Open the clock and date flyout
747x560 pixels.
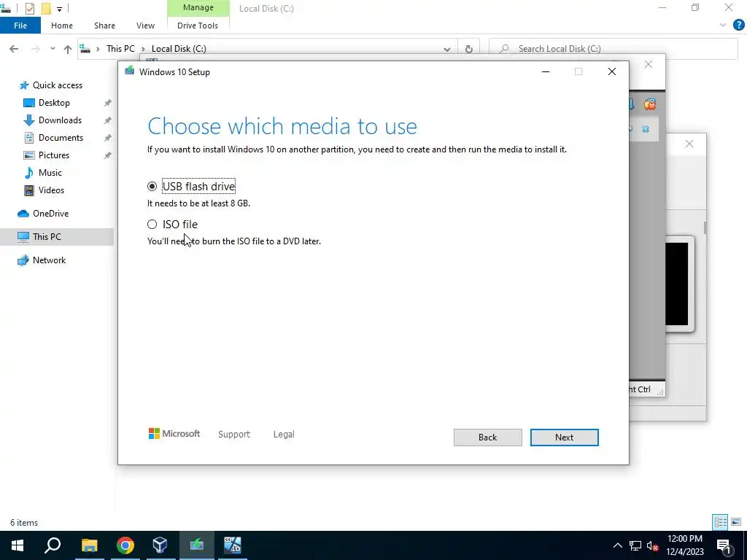684,545
